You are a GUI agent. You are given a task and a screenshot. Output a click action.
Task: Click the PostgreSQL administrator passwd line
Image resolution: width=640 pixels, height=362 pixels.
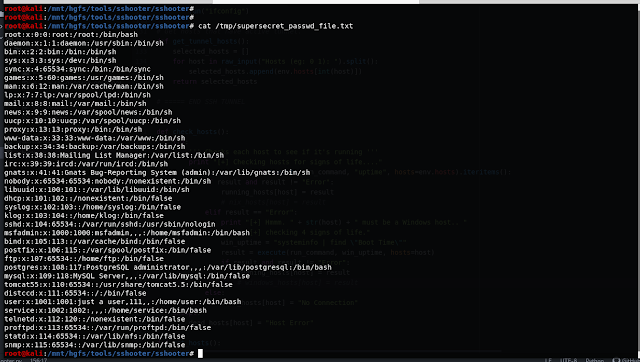pos(168,267)
